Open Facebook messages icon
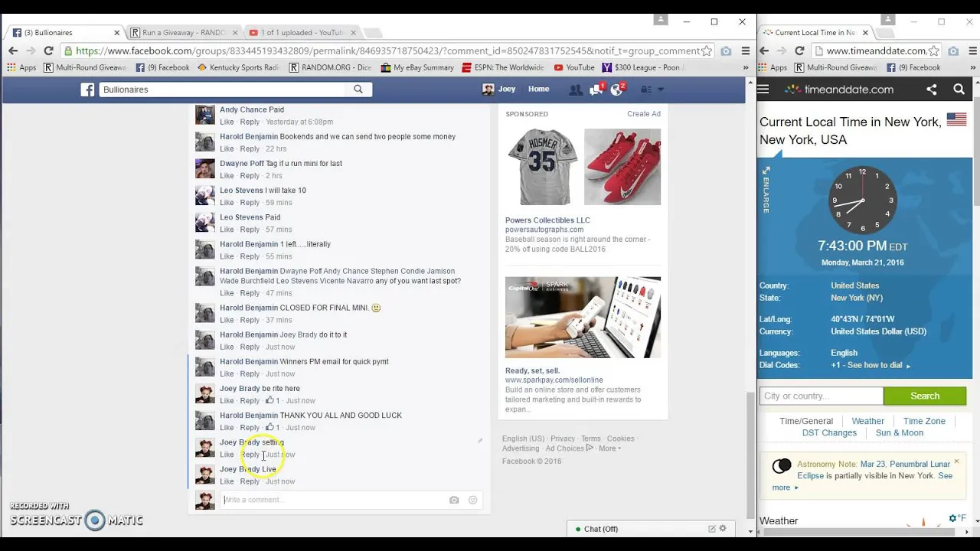 tap(596, 90)
